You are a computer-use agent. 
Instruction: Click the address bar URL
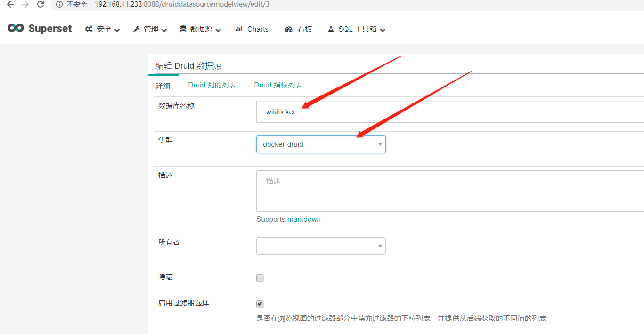click(x=182, y=4)
